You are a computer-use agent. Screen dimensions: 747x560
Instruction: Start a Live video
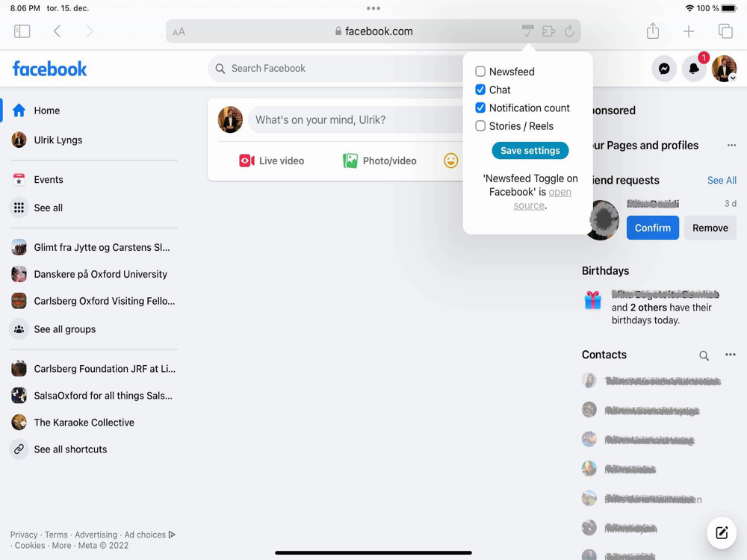(x=272, y=161)
